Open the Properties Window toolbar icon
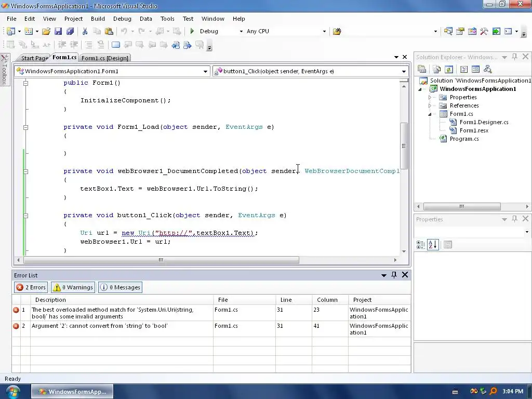532x399 pixels. 460,31
